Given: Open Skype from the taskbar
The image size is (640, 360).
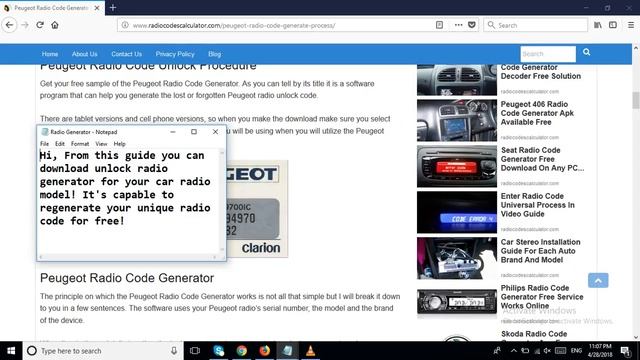Looking at the screenshot, I should pyautogui.click(x=219, y=351).
